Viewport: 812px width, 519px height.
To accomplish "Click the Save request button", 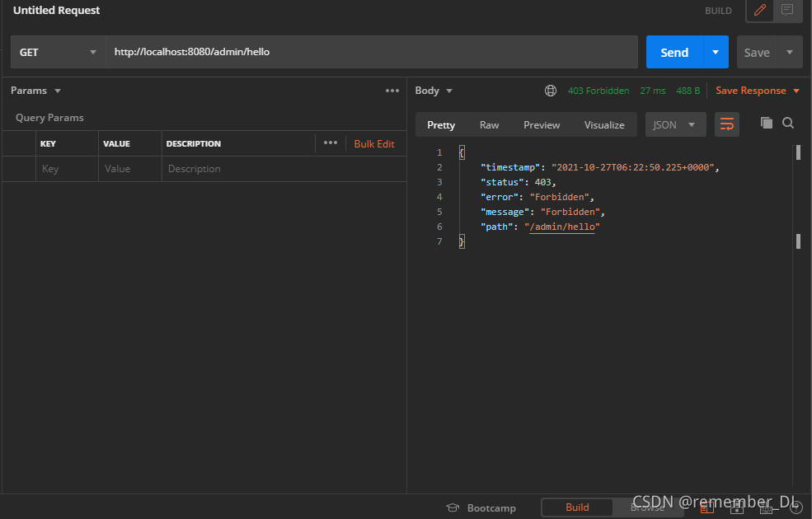I will click(757, 52).
